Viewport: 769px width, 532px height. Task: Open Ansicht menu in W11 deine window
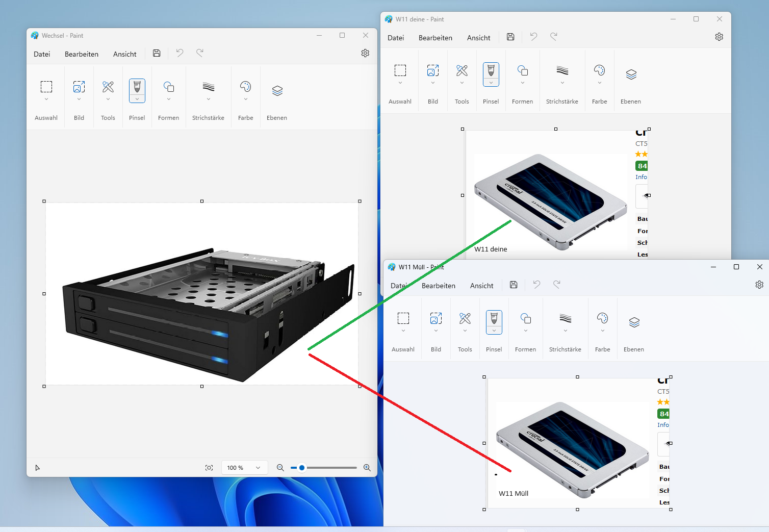pos(479,38)
